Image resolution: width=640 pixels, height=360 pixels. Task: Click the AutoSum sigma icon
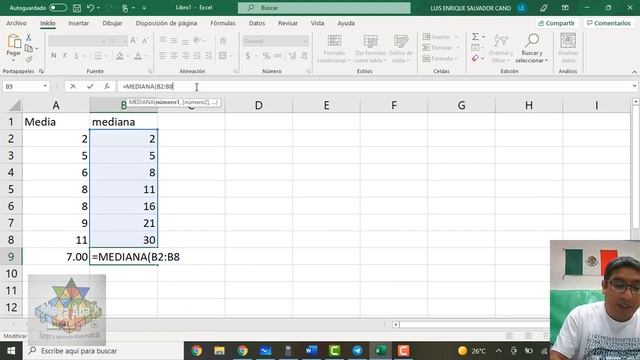coord(475,37)
